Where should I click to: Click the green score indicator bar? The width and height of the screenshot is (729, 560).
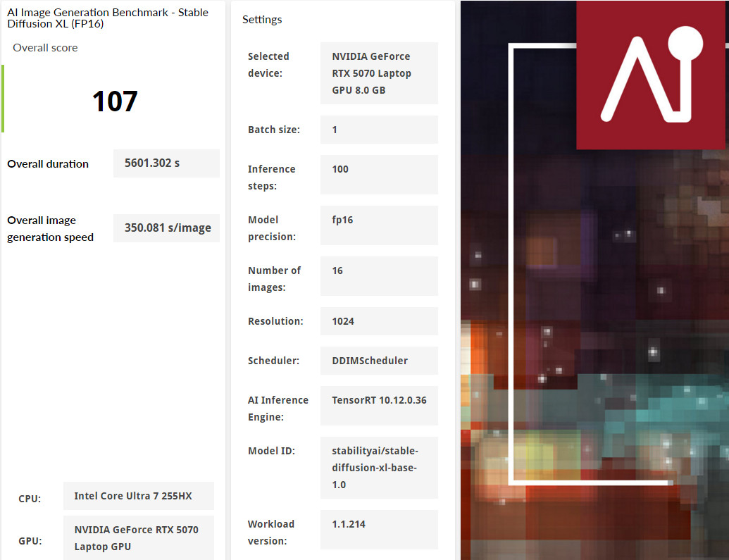3,99
